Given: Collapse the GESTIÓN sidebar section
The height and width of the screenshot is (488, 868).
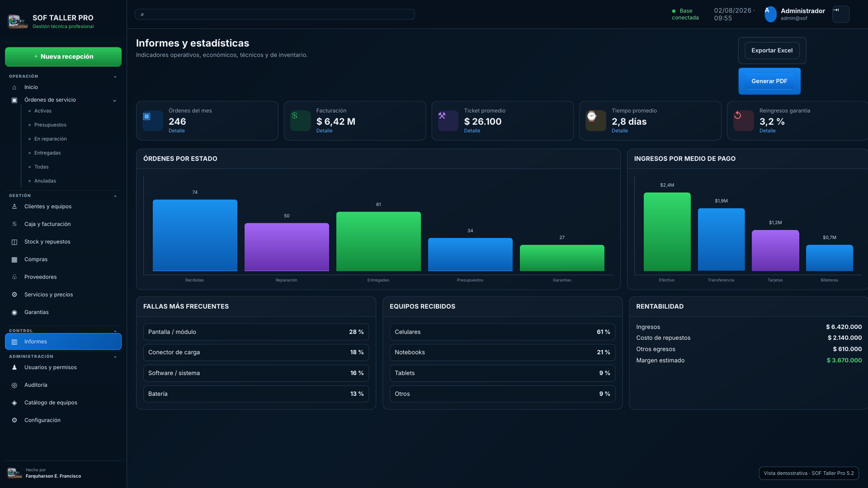Looking at the screenshot, I should tap(115, 196).
